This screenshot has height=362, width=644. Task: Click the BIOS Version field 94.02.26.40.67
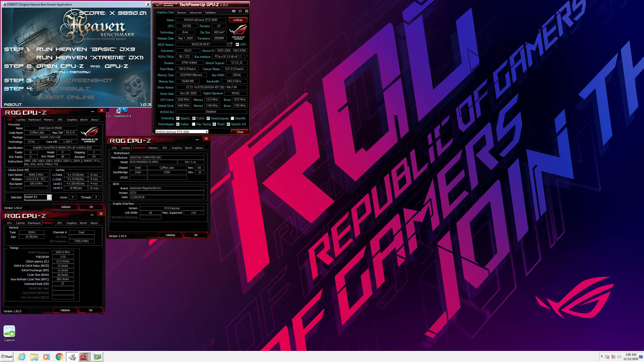(x=201, y=44)
